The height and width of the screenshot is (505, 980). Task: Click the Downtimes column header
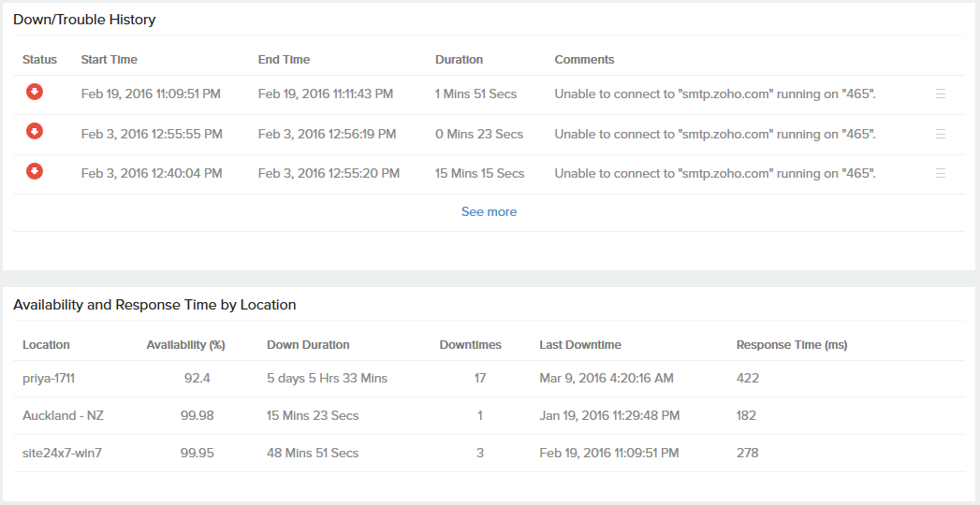point(470,345)
